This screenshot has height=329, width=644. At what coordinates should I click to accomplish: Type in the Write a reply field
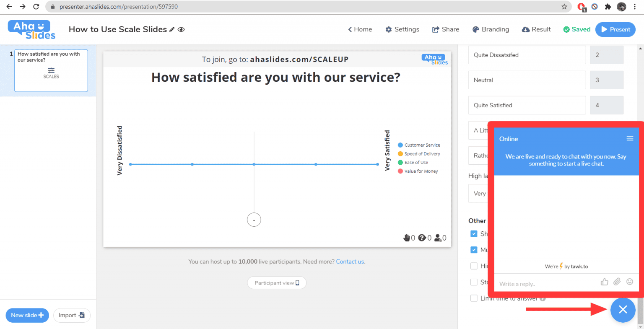[545, 284]
